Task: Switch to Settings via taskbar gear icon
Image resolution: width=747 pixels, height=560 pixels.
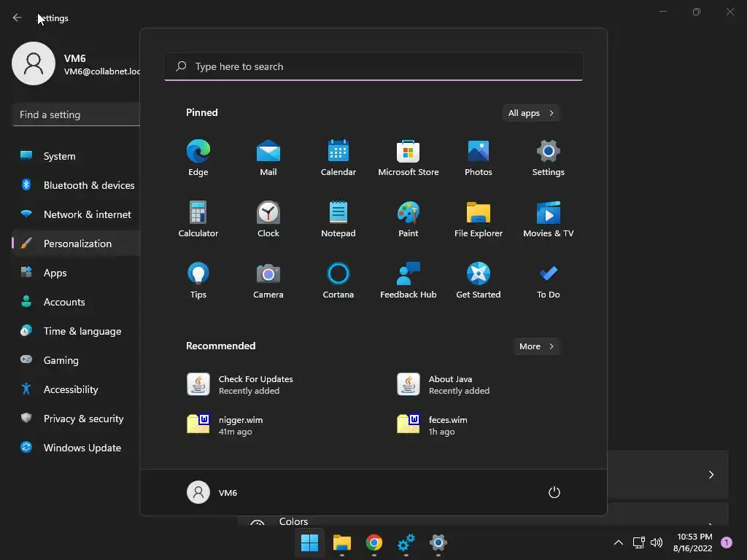Action: (438, 542)
